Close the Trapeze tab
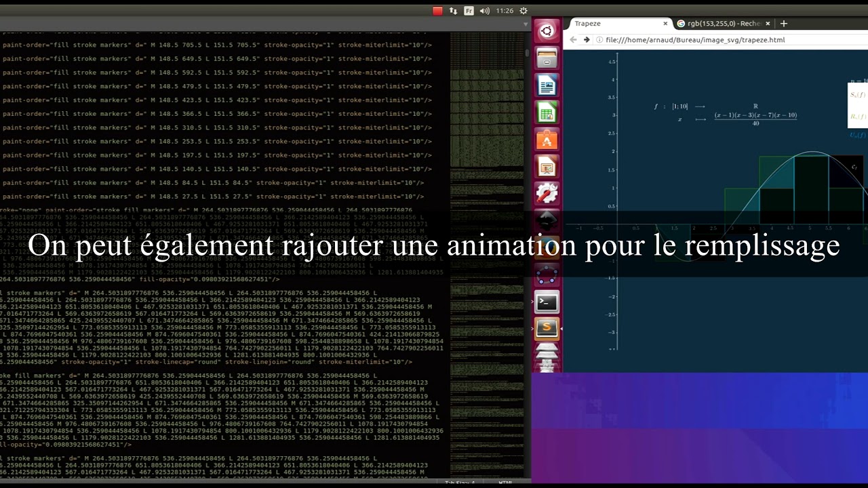868x488 pixels. [665, 24]
